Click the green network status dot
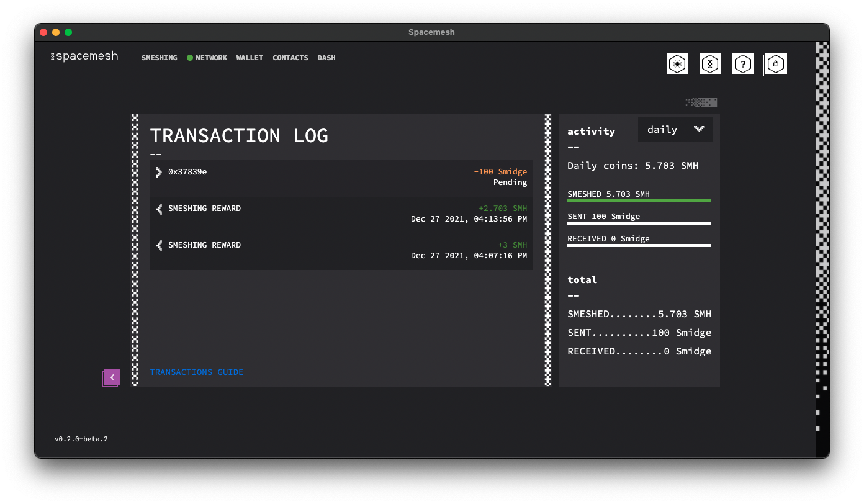The height and width of the screenshot is (504, 864). 190,58
